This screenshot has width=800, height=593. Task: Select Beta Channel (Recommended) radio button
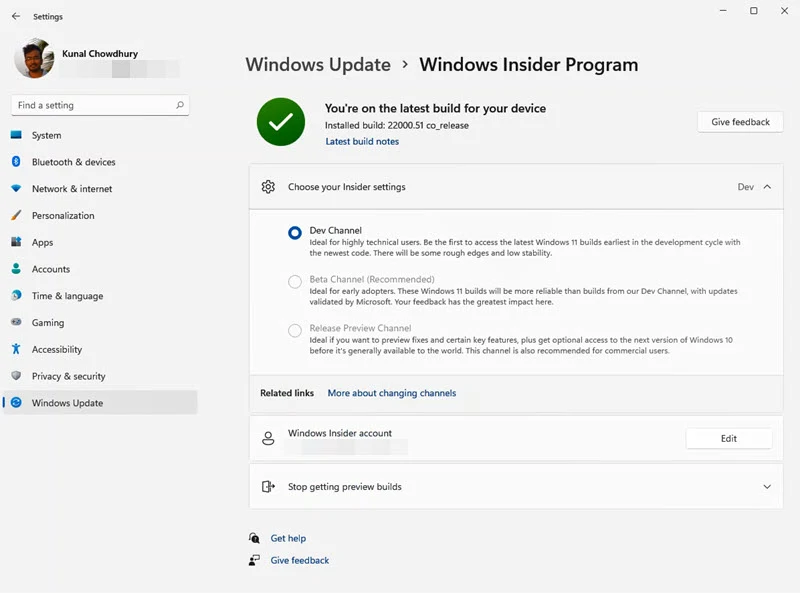(295, 282)
